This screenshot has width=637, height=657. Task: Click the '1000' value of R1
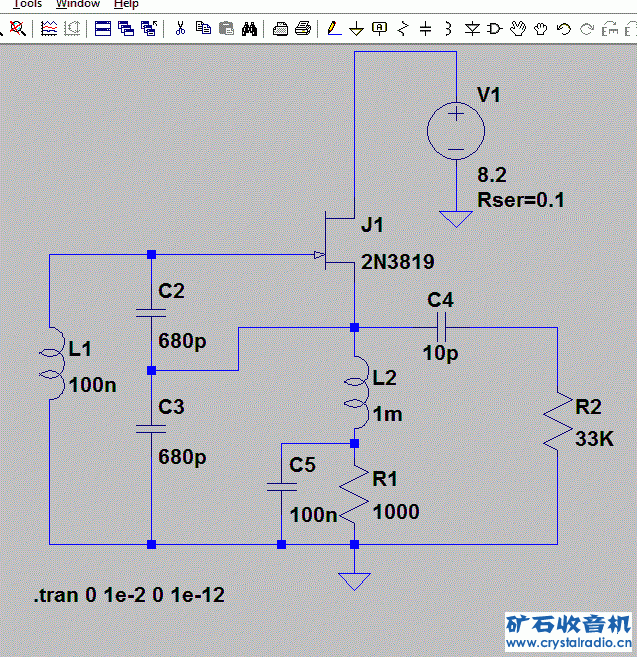(x=396, y=512)
